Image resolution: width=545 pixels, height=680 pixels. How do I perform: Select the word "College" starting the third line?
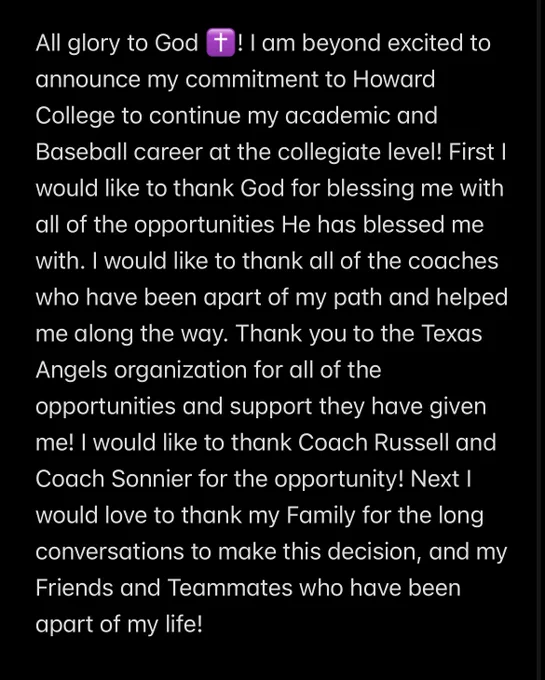coord(75,117)
